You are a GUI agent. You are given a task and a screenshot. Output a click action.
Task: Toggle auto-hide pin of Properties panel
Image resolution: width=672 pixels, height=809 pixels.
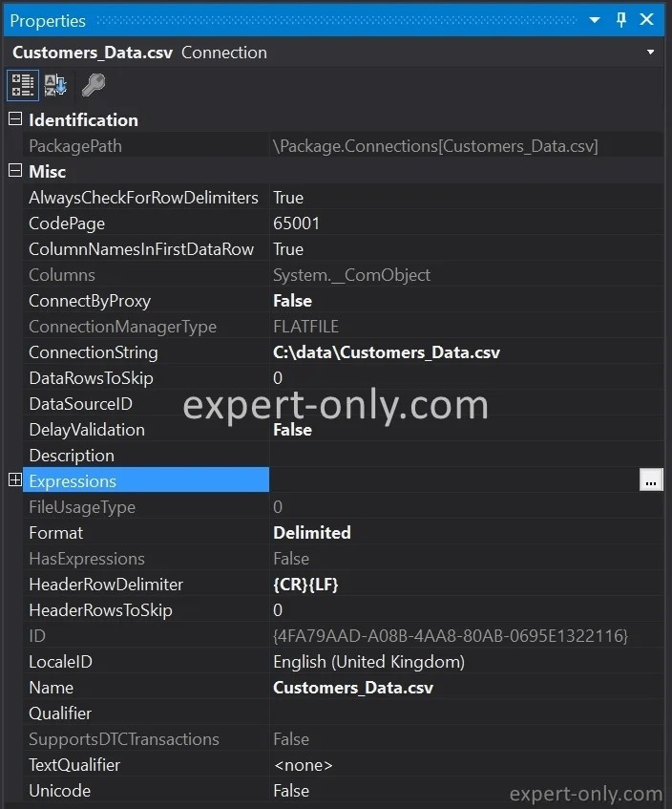tap(621, 20)
